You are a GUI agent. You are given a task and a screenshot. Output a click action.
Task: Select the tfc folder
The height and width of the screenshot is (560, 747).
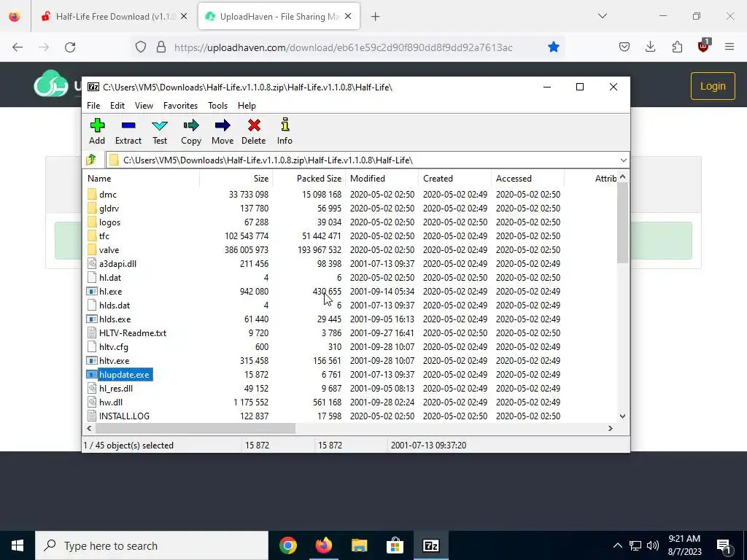point(104,236)
